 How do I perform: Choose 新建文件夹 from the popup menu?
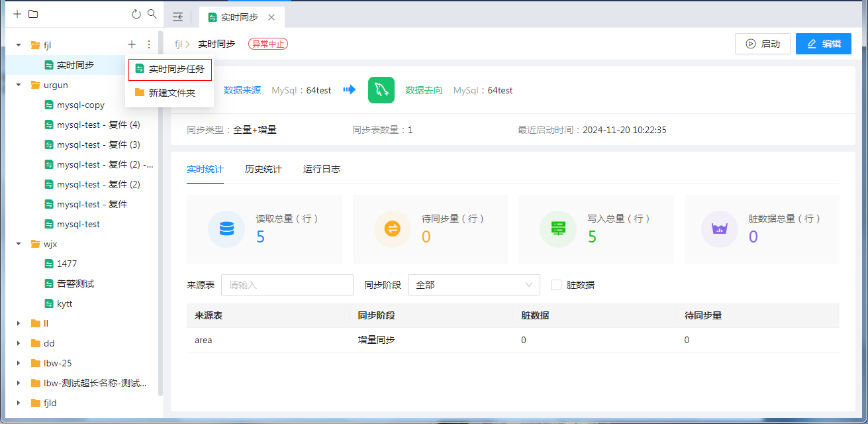tap(170, 93)
